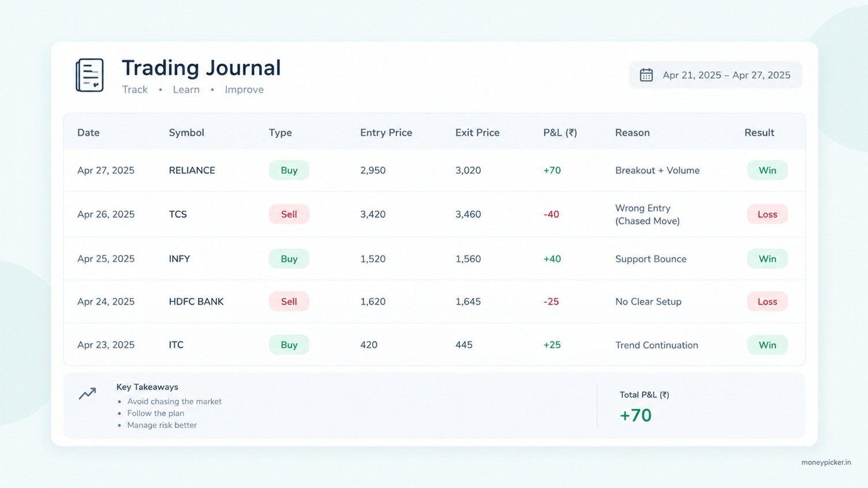Image resolution: width=868 pixels, height=488 pixels.
Task: Click the Support Bounce reason
Action: pyautogui.click(x=651, y=258)
